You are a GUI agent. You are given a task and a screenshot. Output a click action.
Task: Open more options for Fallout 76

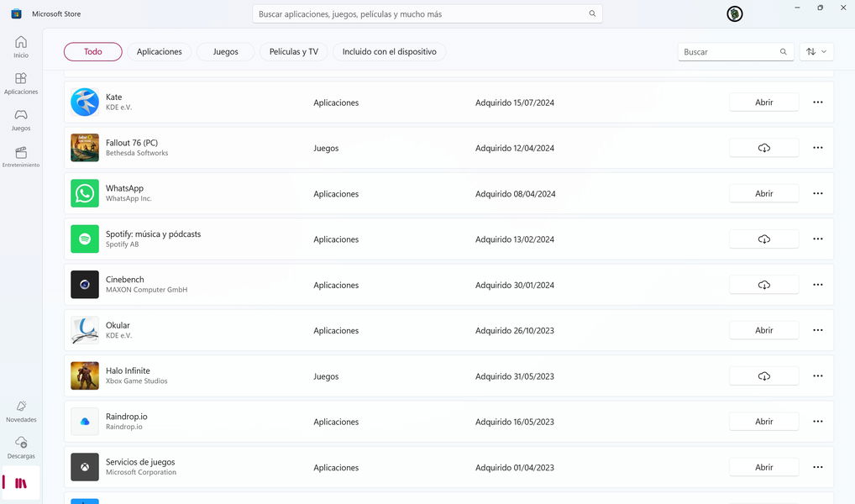click(x=818, y=148)
